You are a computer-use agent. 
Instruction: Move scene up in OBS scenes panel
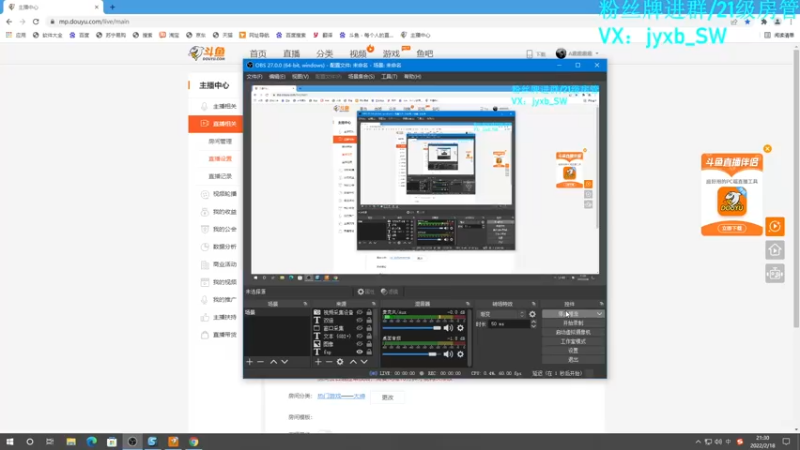click(x=273, y=362)
